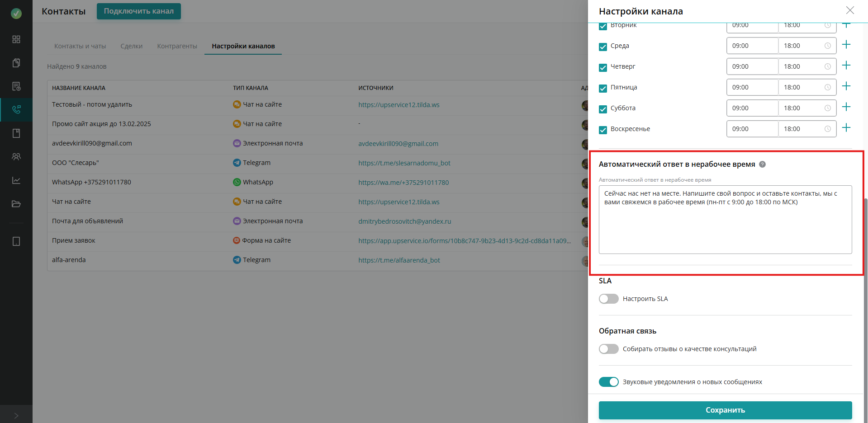
Task: Save channel settings with Сохранить
Action: coord(725,410)
